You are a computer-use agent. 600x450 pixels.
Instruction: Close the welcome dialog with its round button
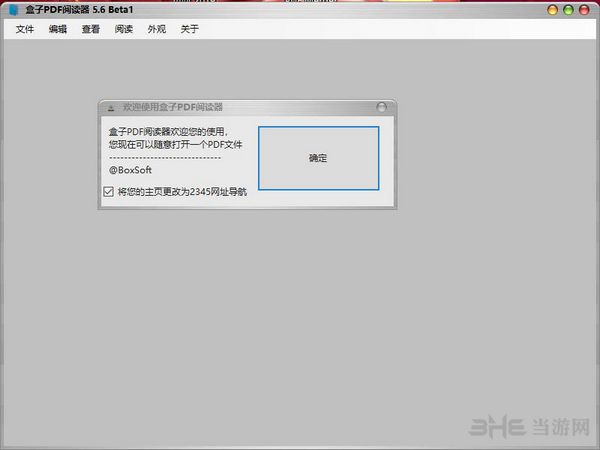point(381,107)
